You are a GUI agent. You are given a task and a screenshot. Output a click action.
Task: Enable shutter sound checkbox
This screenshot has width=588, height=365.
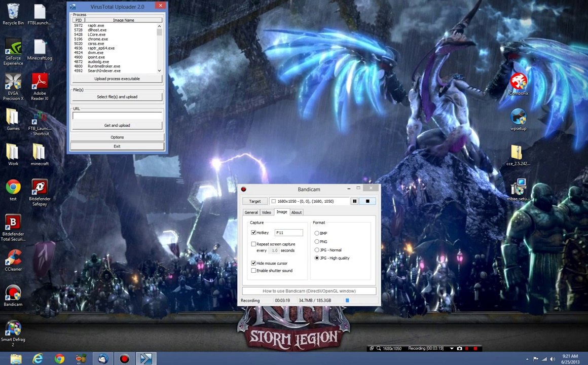click(x=253, y=271)
